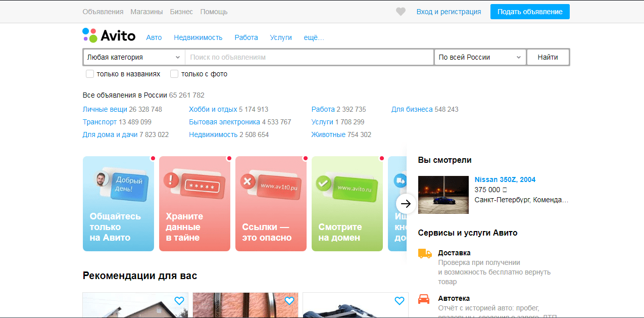Enable the 'только в названиях' checkbox
This screenshot has width=644, height=318.
90,74
